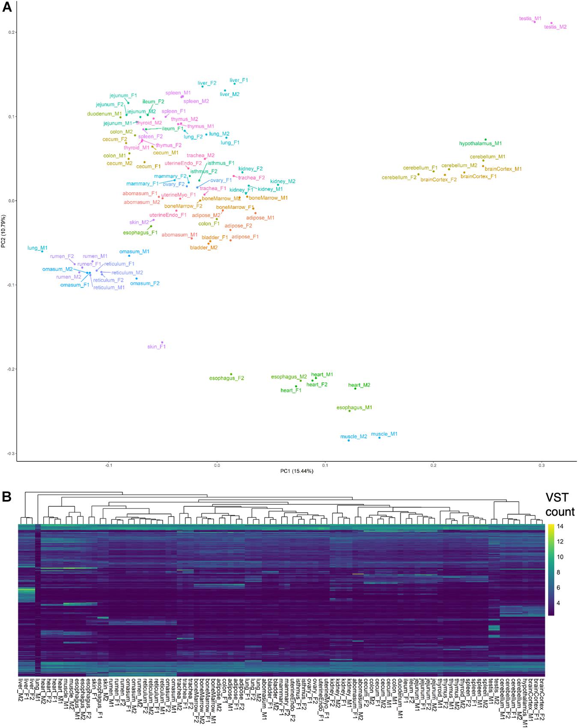Click the abomasum_M1 scatter label

coord(179,235)
